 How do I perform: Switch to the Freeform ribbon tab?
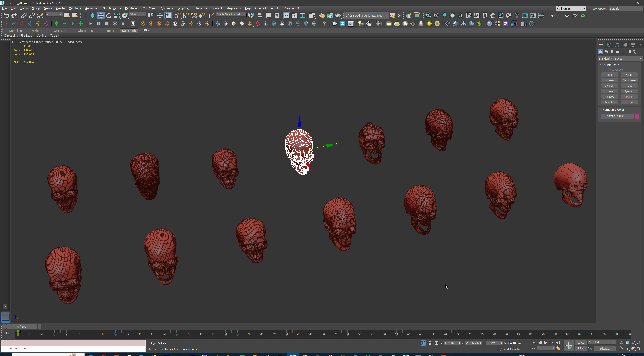36,31
